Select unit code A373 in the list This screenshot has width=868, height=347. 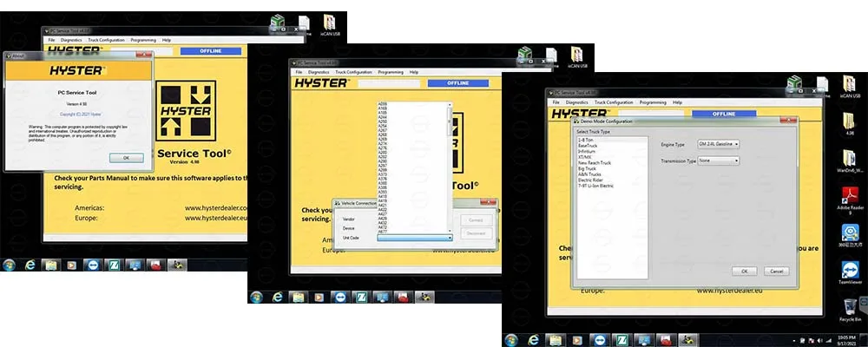[383, 174]
